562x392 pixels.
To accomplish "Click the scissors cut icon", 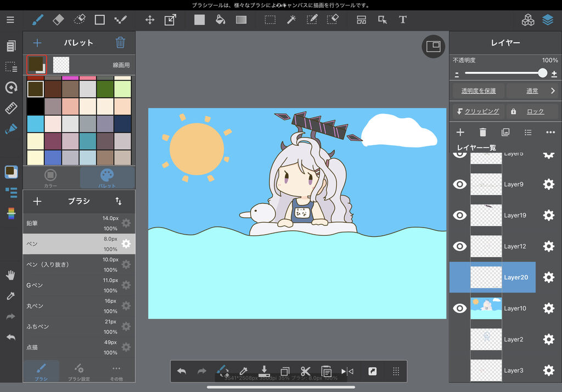I will pyautogui.click(x=306, y=371).
